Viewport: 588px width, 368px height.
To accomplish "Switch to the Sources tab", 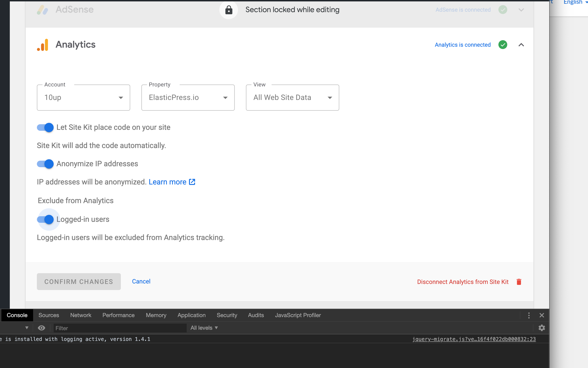I will click(x=49, y=315).
